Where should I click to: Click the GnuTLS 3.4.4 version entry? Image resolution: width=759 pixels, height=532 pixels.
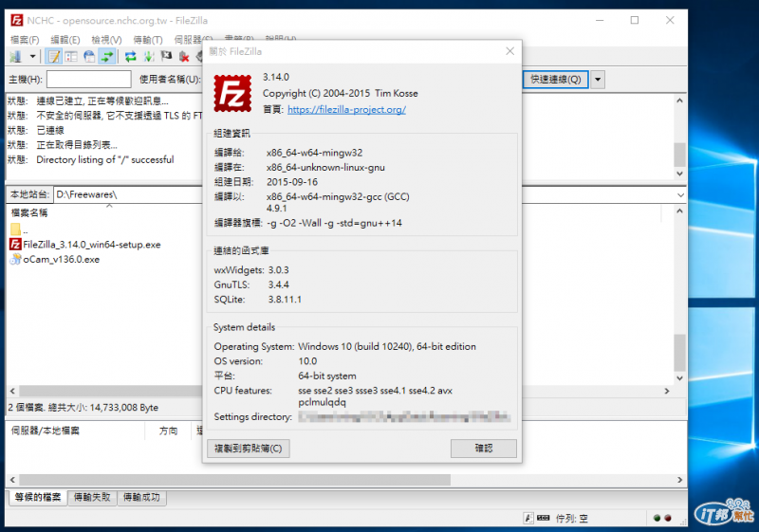coord(251,284)
